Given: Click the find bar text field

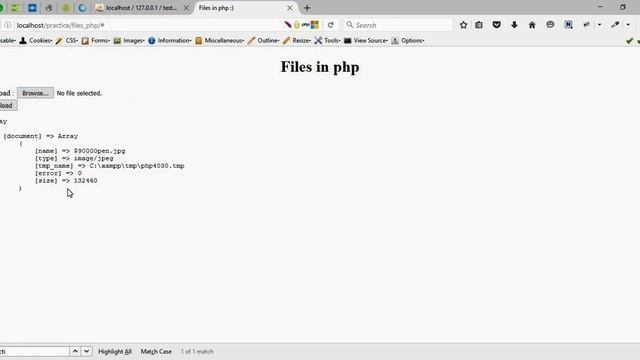Looking at the screenshot, I should pos(35,351).
